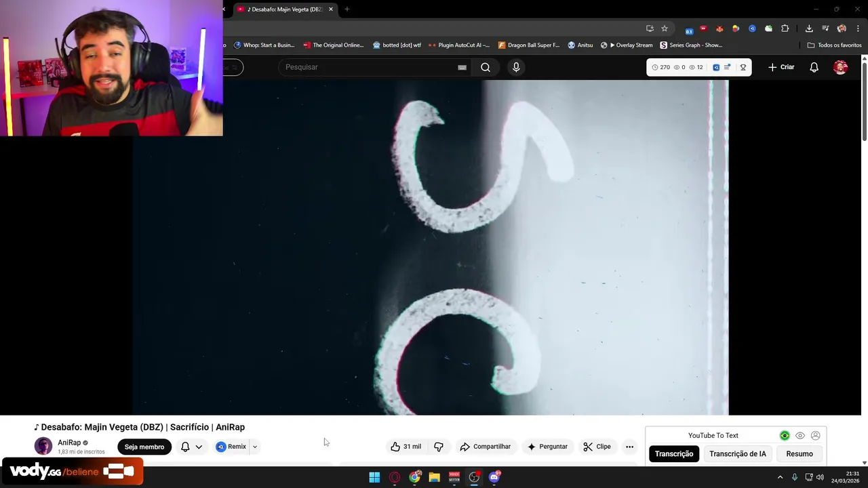Toggle the channel notification bell

point(191,447)
